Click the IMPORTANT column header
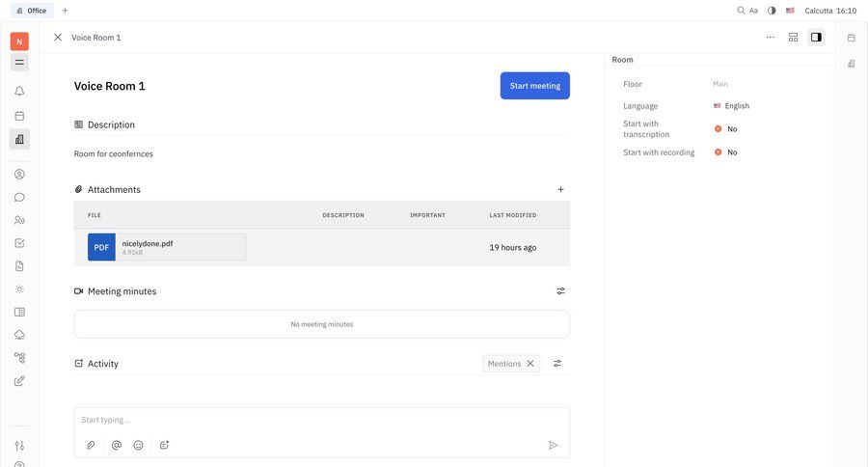 tap(427, 215)
